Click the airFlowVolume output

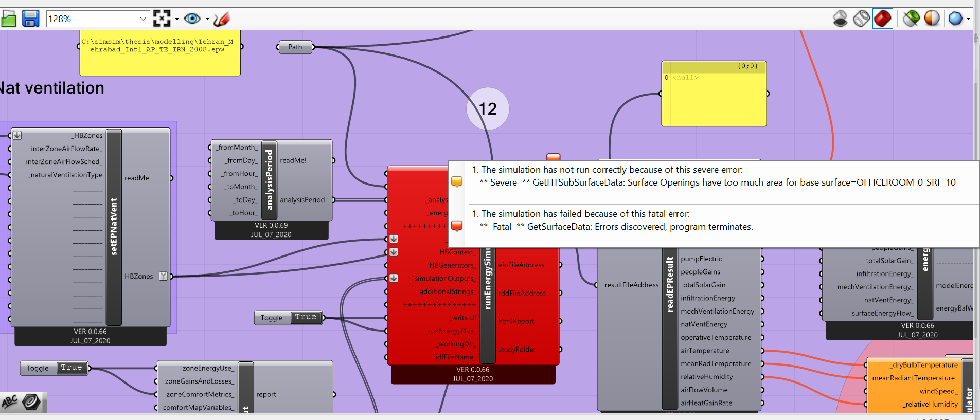(x=704, y=390)
